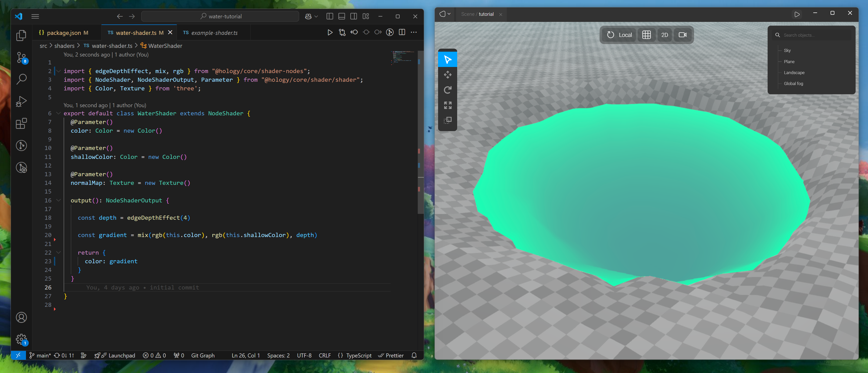
Task: Collapse the output() method fold arrow
Action: [x=58, y=200]
